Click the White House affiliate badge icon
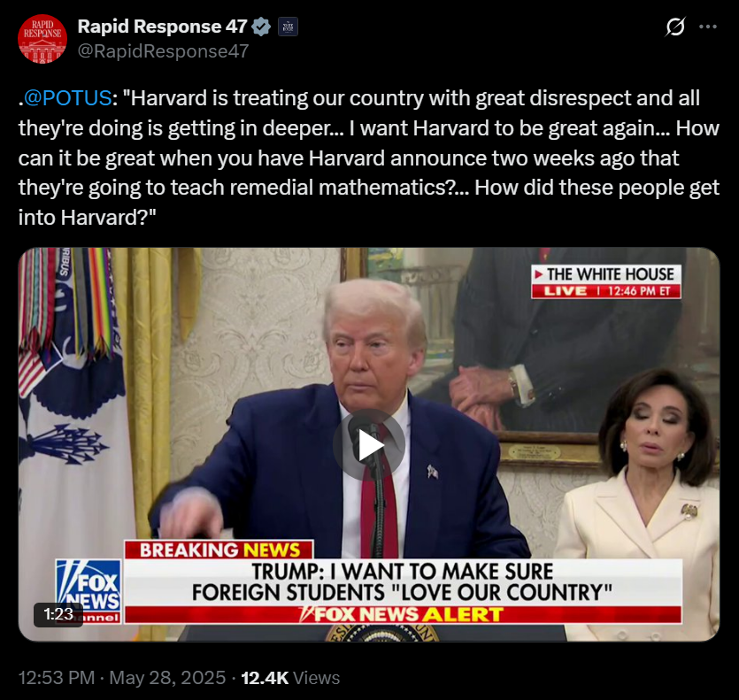 point(288,27)
